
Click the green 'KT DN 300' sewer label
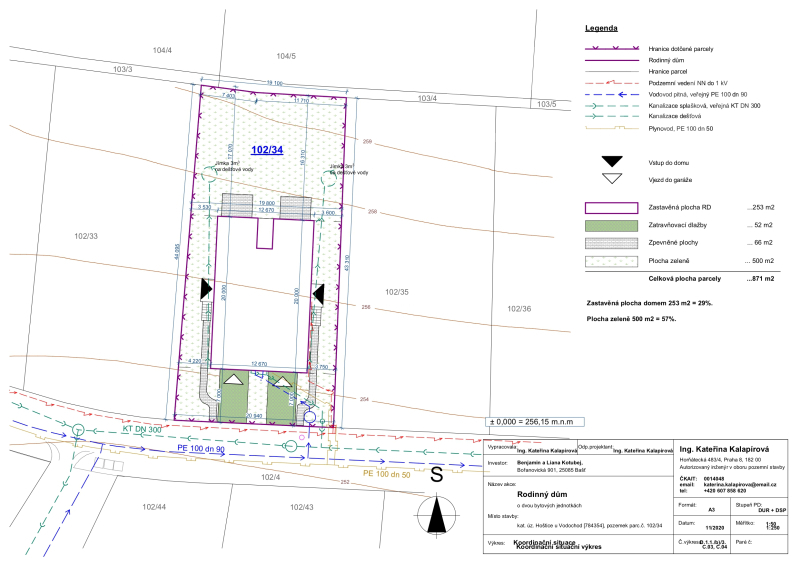click(141, 429)
